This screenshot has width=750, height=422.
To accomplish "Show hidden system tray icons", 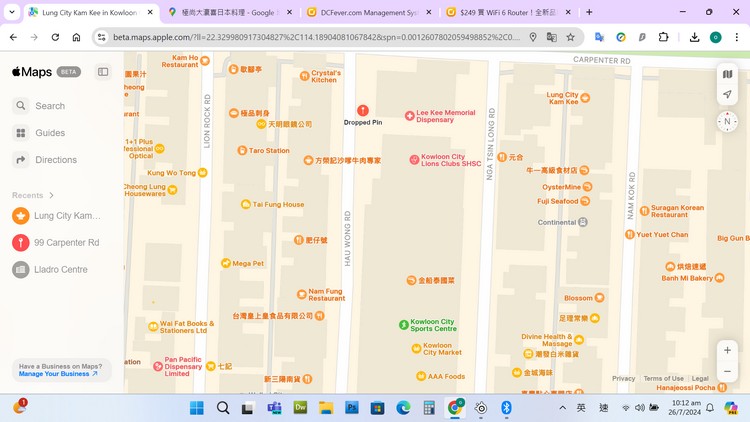I will click(562, 408).
